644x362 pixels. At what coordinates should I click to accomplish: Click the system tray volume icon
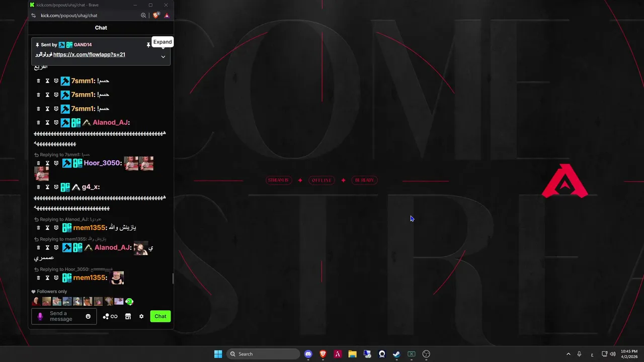613,354
